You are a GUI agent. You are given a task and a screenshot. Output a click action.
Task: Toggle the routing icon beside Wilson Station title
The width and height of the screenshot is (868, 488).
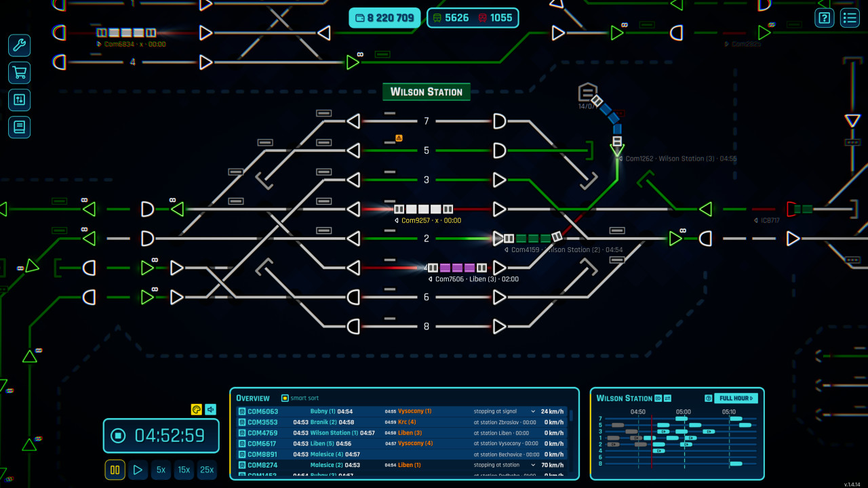[x=667, y=398]
